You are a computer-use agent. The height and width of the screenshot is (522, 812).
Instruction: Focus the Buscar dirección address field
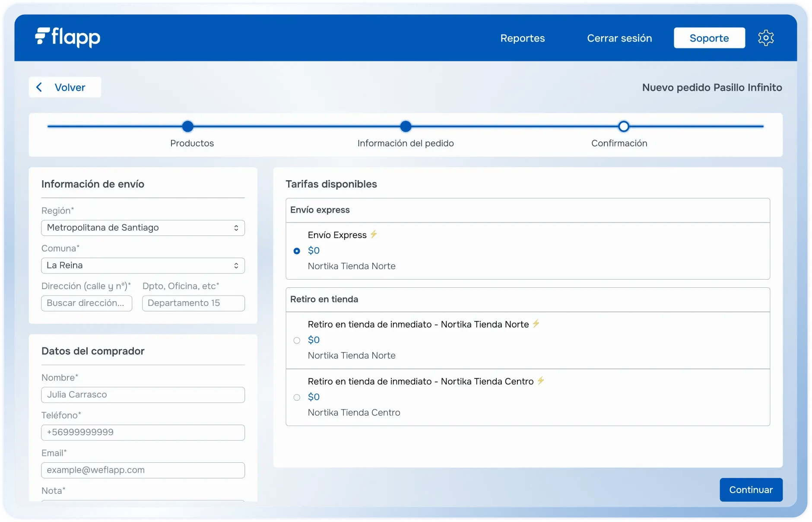tap(86, 303)
